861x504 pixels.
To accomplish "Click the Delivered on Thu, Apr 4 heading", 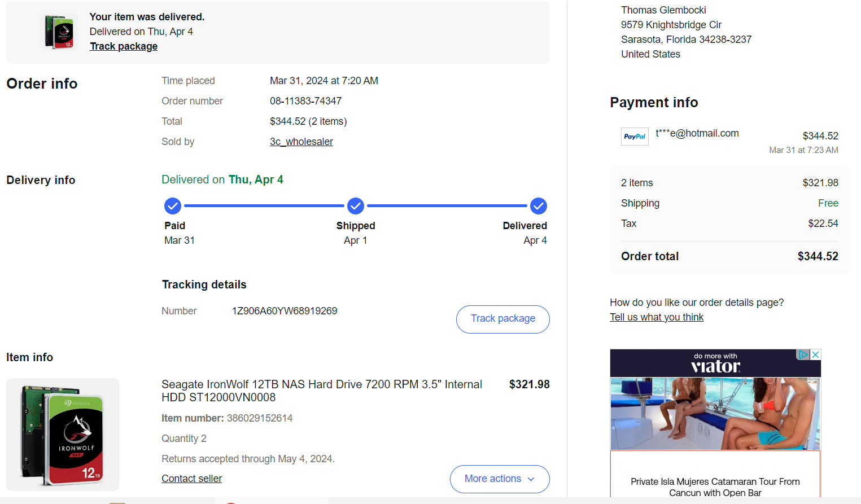I will [222, 179].
